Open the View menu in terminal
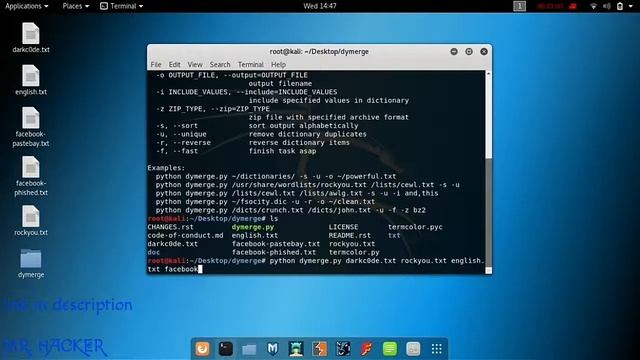 tap(195, 64)
